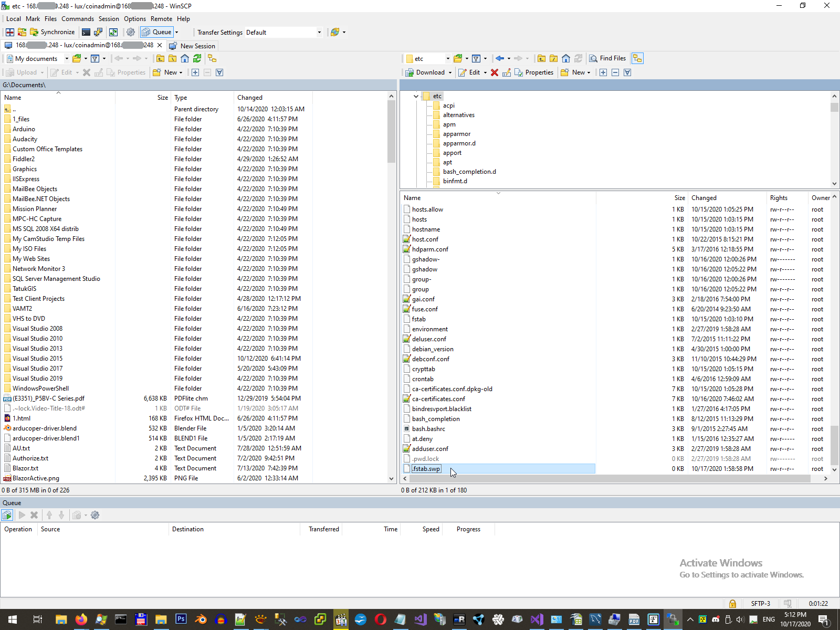
Task: Open session in PuTTY icon
Action: (x=98, y=32)
